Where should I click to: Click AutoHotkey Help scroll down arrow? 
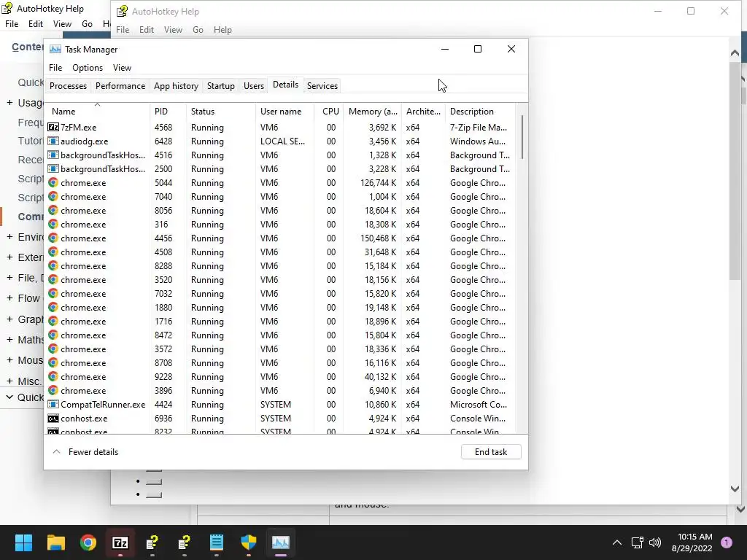point(735,489)
